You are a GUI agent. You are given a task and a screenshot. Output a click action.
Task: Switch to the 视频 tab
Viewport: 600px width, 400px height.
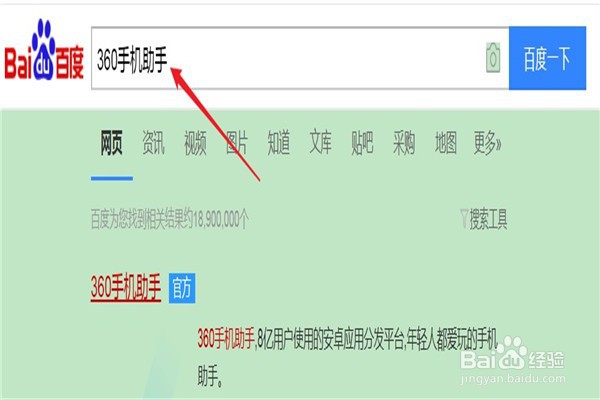tap(195, 142)
